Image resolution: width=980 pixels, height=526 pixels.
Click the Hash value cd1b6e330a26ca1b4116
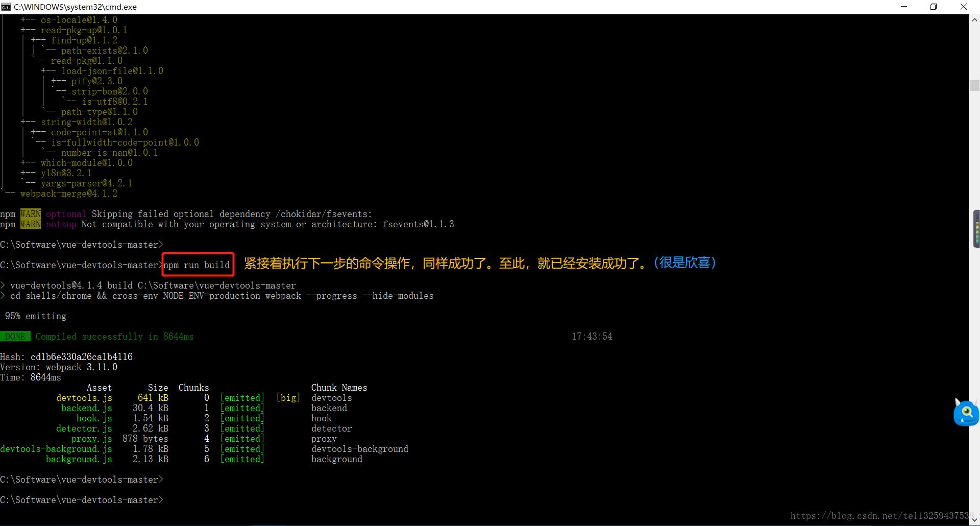click(x=82, y=357)
